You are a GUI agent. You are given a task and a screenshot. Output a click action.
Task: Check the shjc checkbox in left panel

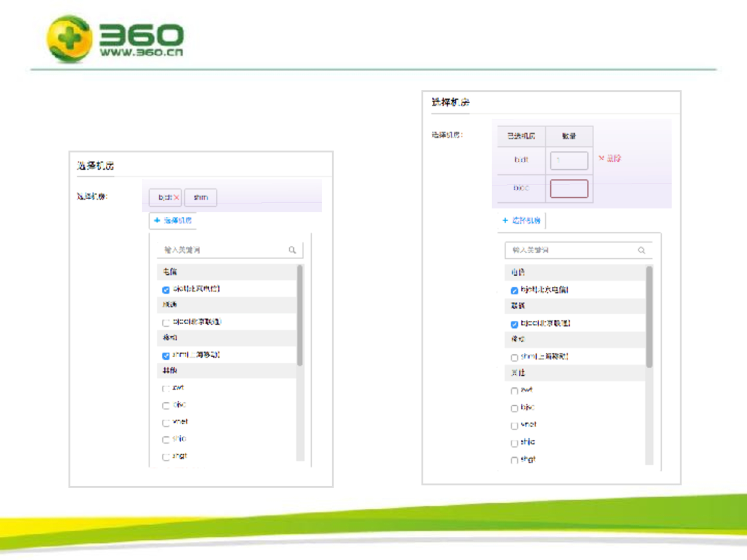coord(166,440)
